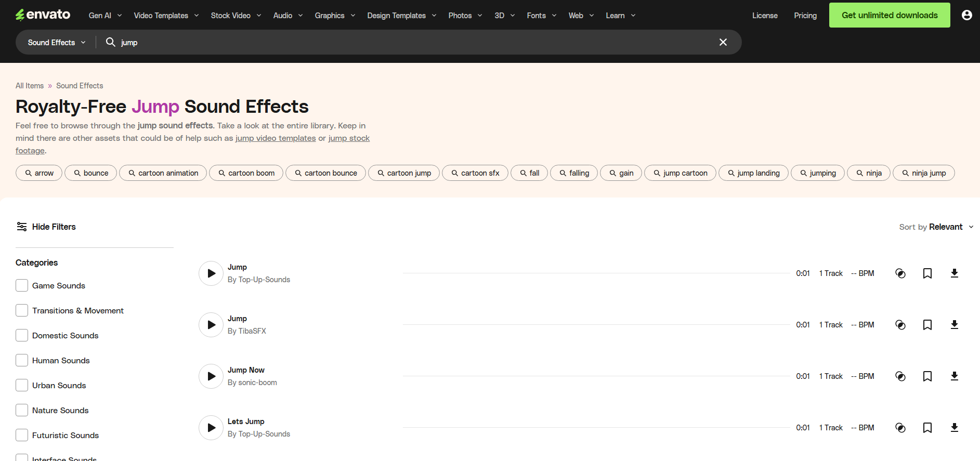Tick the Nature Sounds checkbox

pos(22,410)
